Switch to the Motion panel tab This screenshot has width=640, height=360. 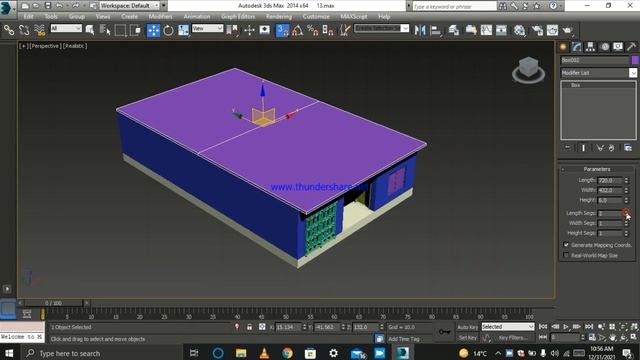(604, 47)
